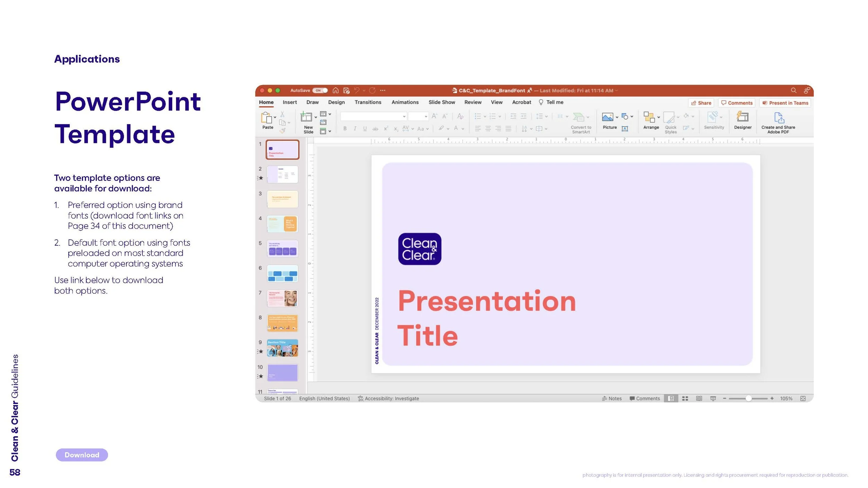Insert a New Slide
The height and width of the screenshot is (488, 868).
tap(307, 118)
